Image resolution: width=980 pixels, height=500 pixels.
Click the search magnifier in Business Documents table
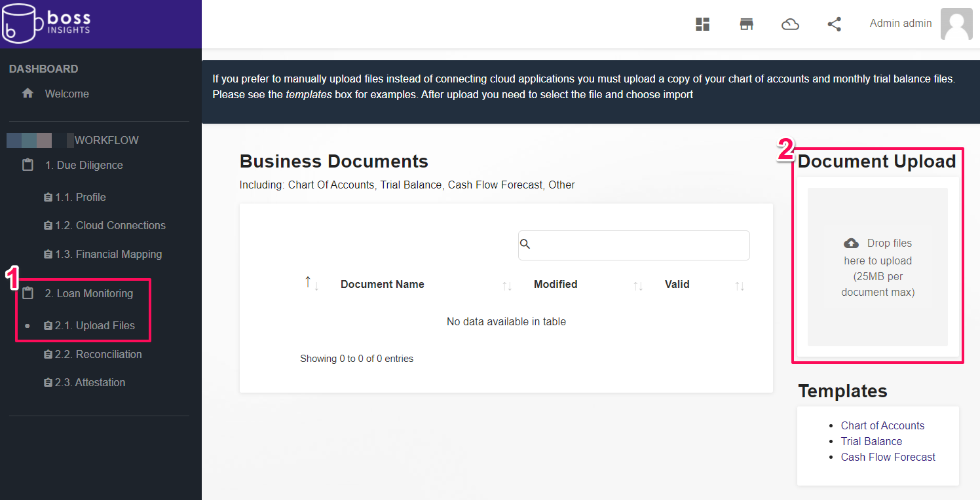525,243
